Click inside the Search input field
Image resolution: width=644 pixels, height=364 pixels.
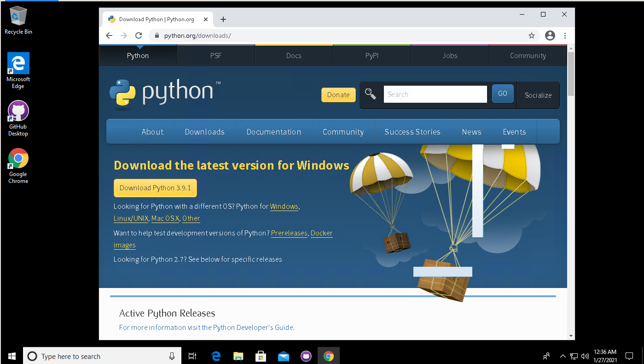click(x=435, y=94)
